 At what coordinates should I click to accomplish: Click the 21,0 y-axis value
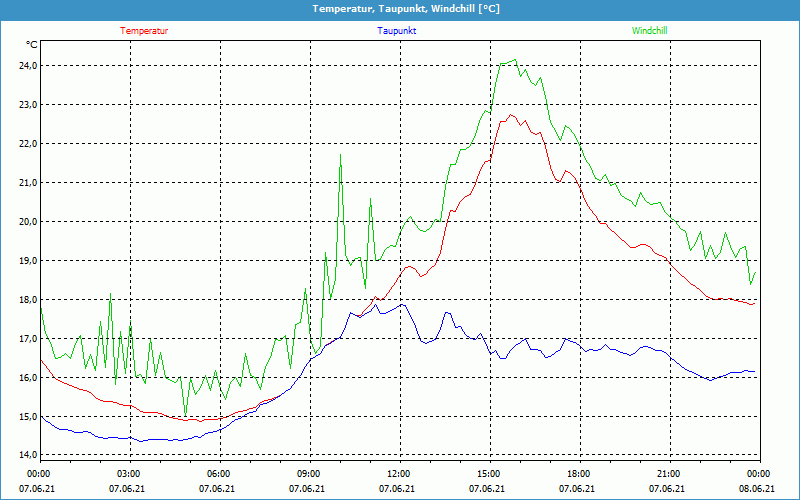click(28, 183)
